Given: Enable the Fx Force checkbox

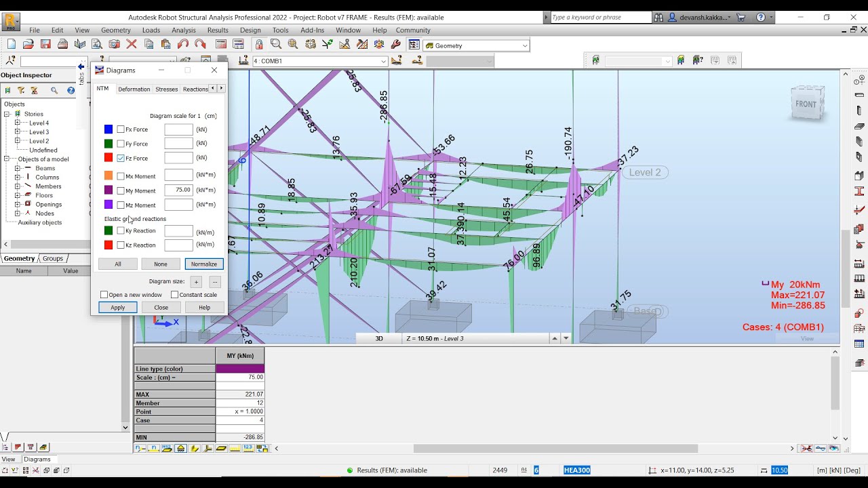Looking at the screenshot, I should tap(121, 129).
